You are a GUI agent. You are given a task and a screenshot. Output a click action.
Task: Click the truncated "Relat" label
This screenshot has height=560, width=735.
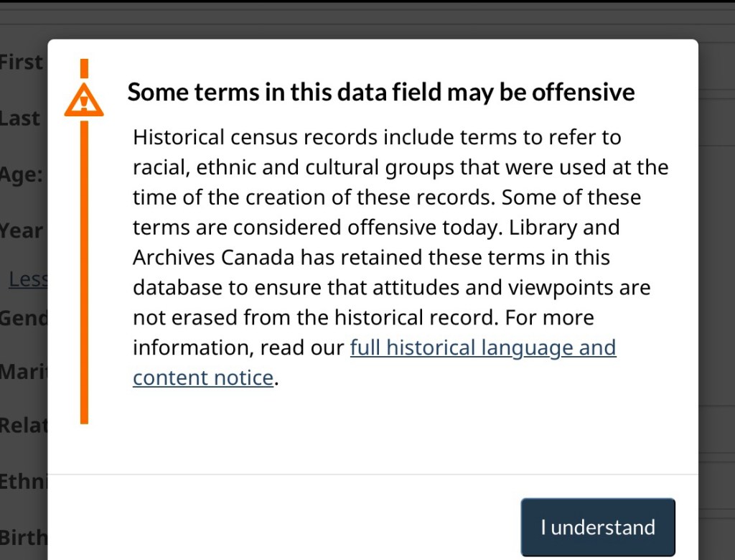click(x=24, y=426)
